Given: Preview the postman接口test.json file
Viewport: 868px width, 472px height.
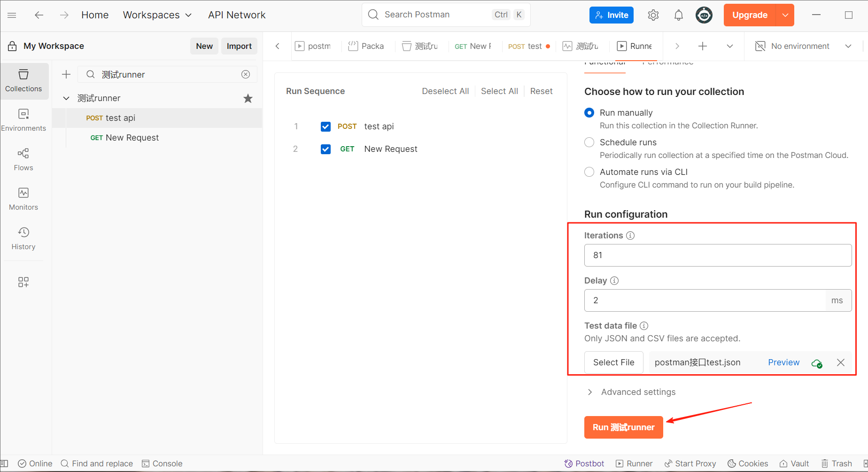Looking at the screenshot, I should point(783,362).
